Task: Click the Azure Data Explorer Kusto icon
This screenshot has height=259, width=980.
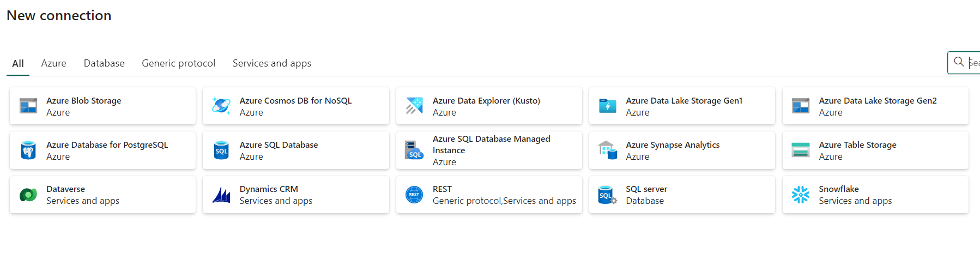Action: pos(414,106)
